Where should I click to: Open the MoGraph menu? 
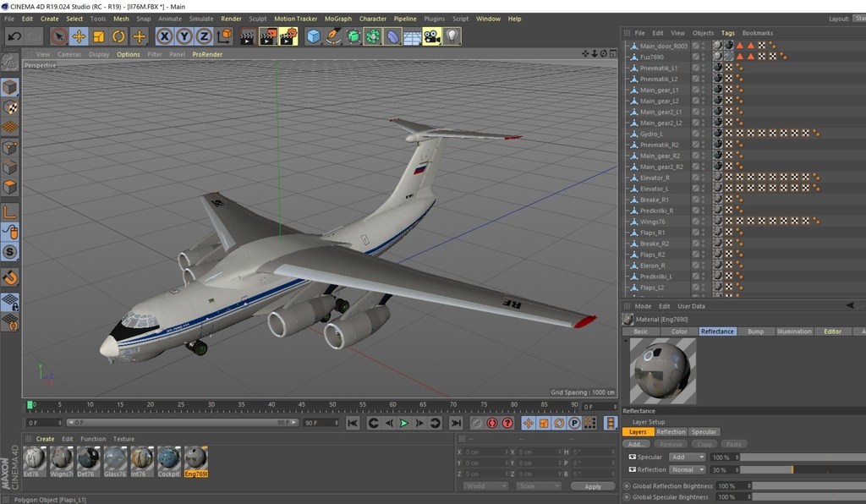pyautogui.click(x=337, y=19)
